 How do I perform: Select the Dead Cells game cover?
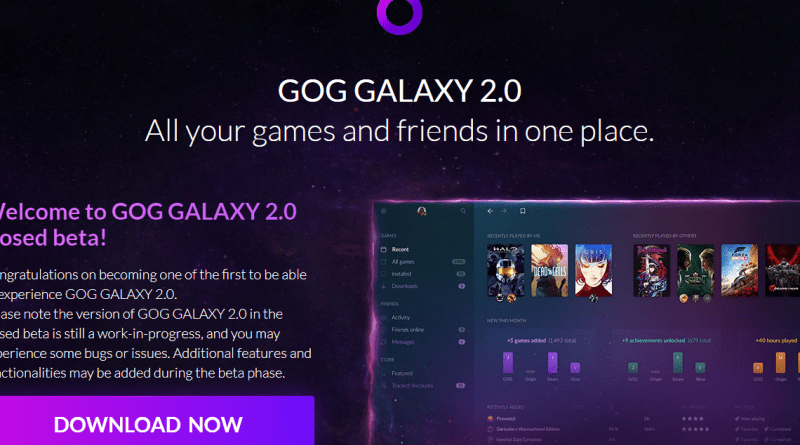click(549, 271)
